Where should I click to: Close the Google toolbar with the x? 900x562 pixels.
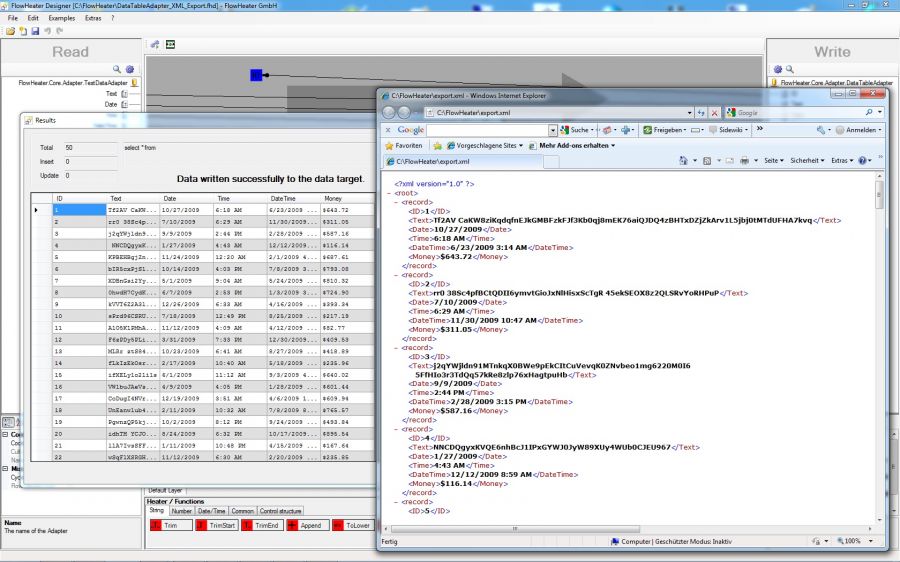[388, 130]
